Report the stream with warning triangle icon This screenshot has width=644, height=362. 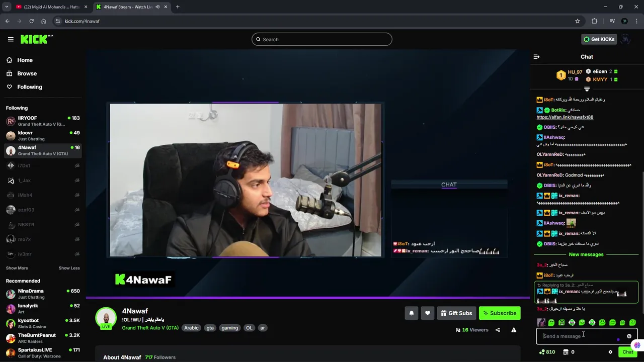(514, 330)
